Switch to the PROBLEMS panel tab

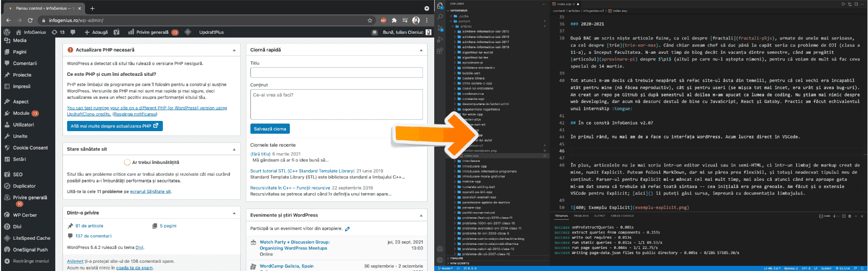point(581,216)
